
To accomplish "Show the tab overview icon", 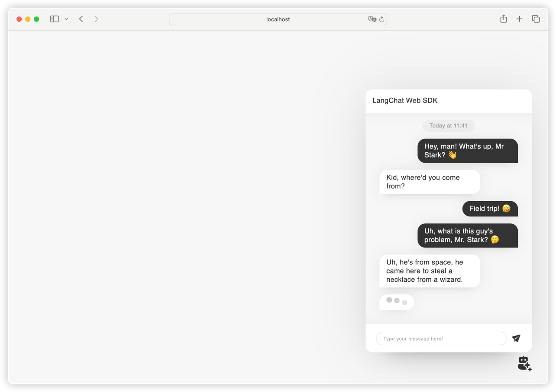I will [x=536, y=19].
